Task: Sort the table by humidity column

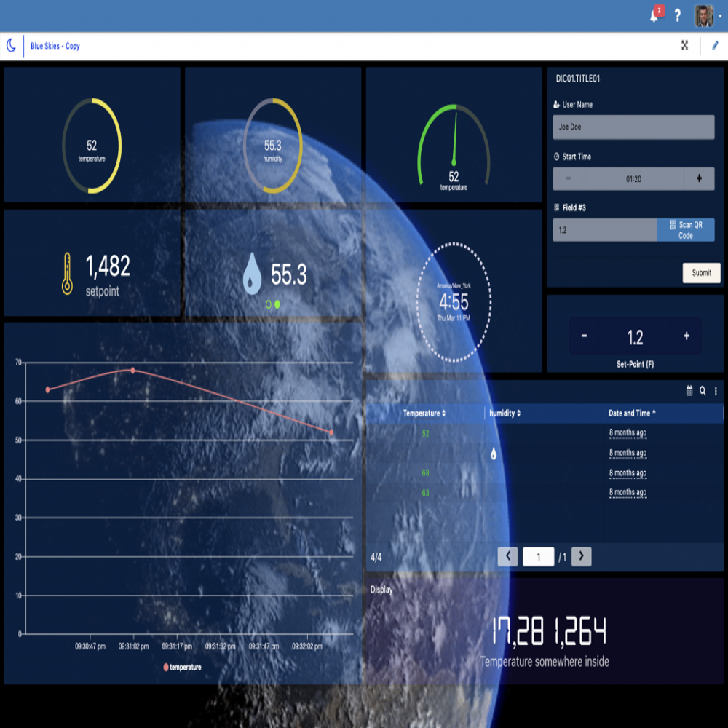Action: click(505, 414)
